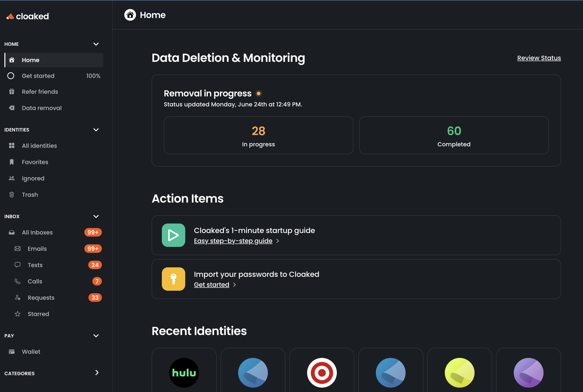This screenshot has width=583, height=392.
Task: Click the Get started passwords import link
Action: point(211,284)
